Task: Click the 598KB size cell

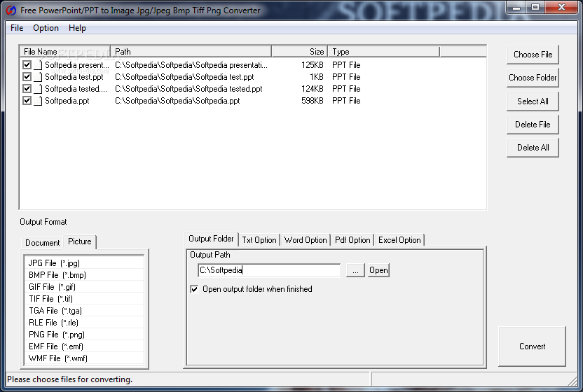Action: [313, 101]
